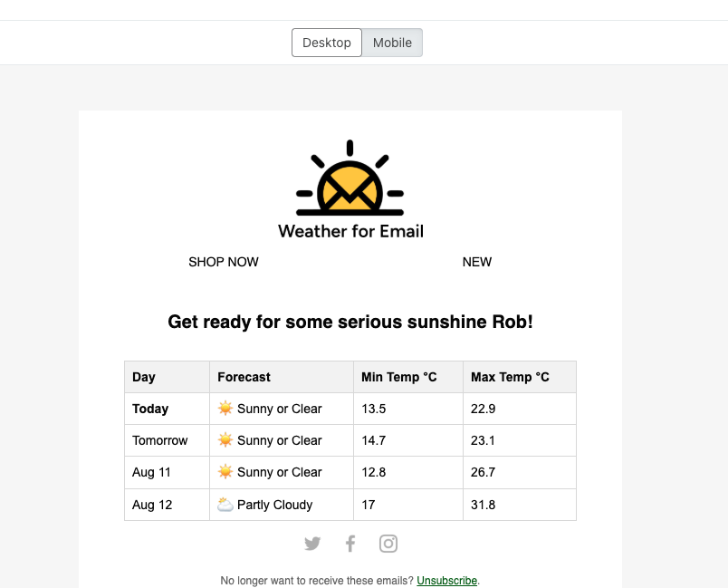Open the Twitter social icon
This screenshot has height=588, width=728.
pos(312,544)
